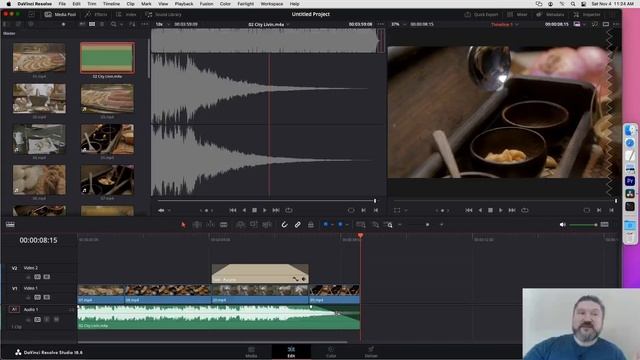Open the Workspace menu

tap(272, 4)
